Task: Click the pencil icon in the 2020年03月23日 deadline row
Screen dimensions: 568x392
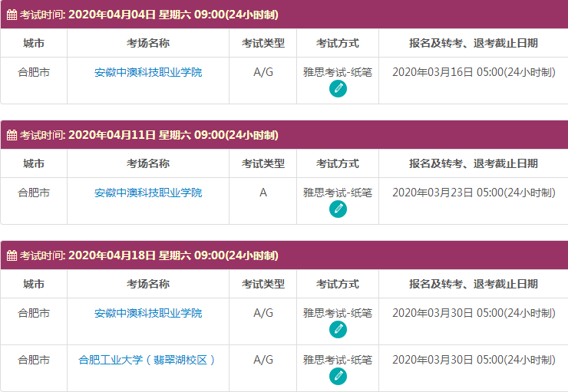Action: [338, 209]
